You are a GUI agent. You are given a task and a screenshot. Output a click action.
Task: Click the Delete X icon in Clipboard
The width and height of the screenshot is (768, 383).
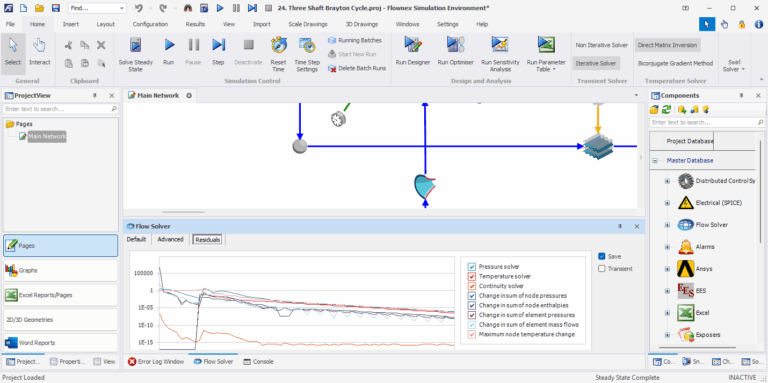point(101,46)
